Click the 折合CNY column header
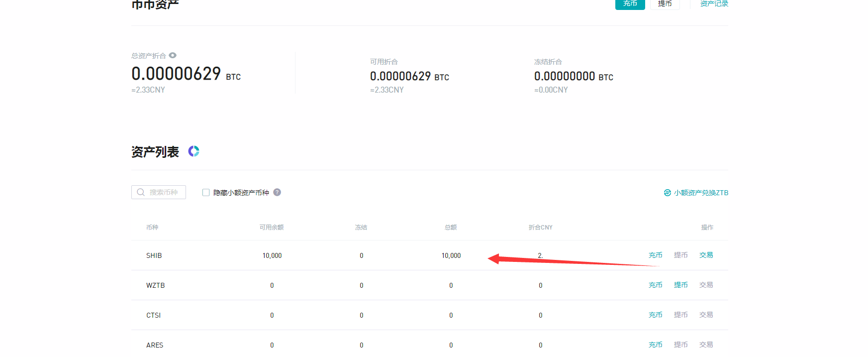 point(540,228)
